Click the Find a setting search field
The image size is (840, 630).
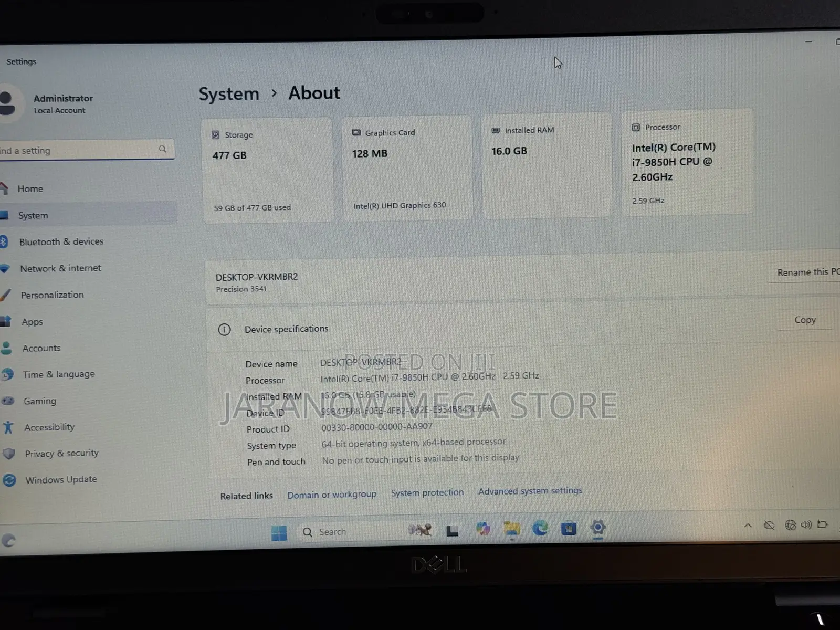point(87,150)
